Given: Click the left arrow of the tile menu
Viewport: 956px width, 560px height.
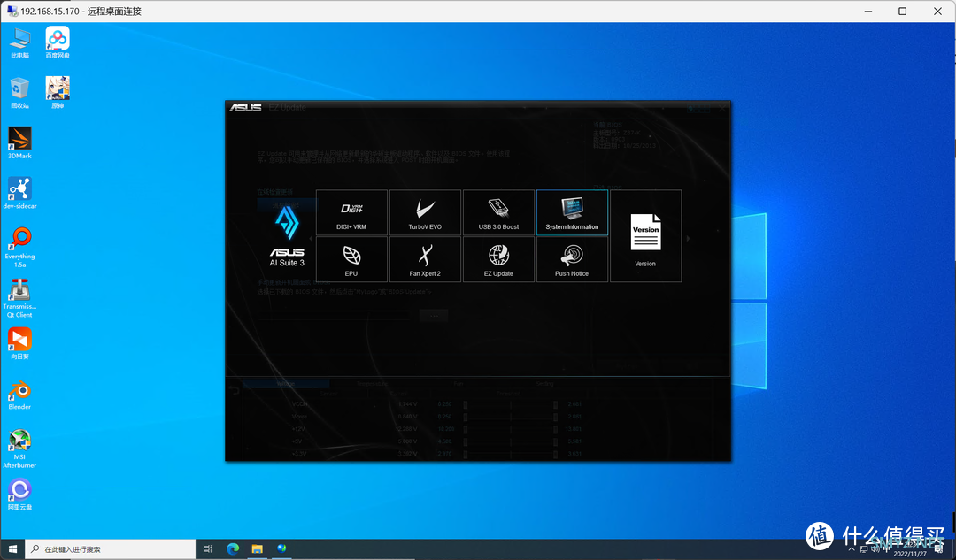Looking at the screenshot, I should point(311,238).
